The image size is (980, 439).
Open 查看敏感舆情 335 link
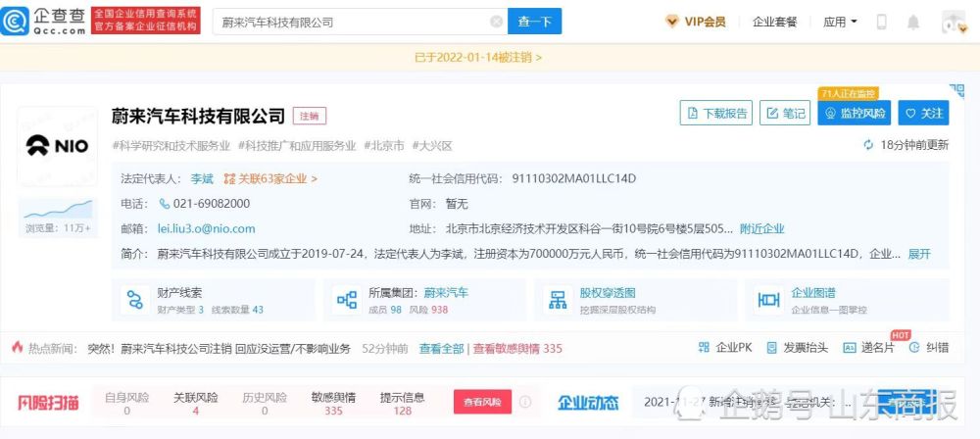point(517,348)
